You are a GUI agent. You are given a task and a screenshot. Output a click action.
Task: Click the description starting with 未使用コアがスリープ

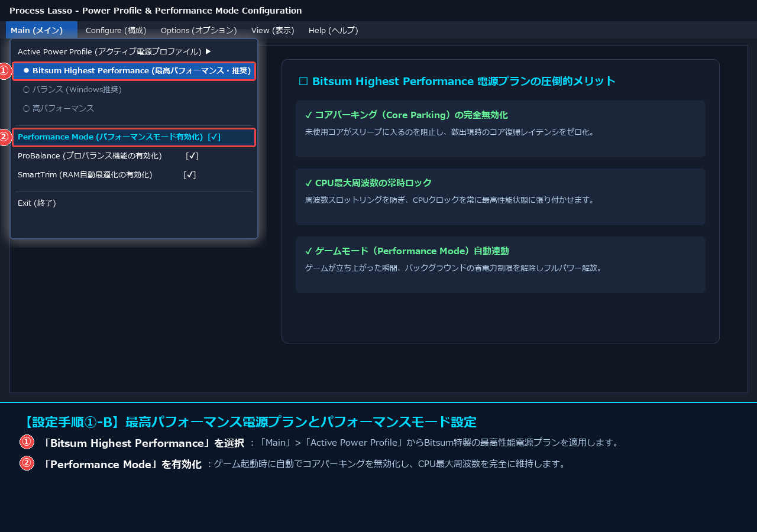coord(450,132)
